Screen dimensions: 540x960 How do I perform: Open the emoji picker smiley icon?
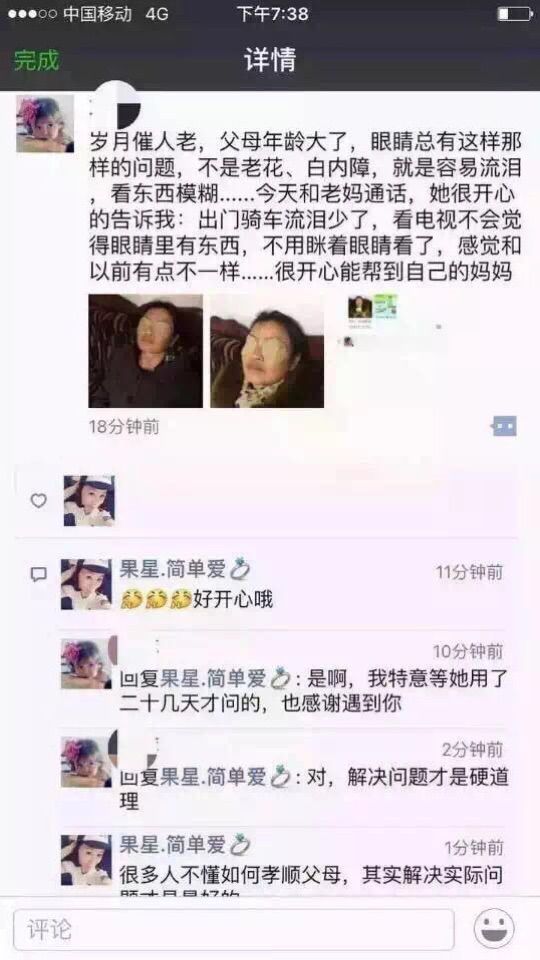(493, 929)
